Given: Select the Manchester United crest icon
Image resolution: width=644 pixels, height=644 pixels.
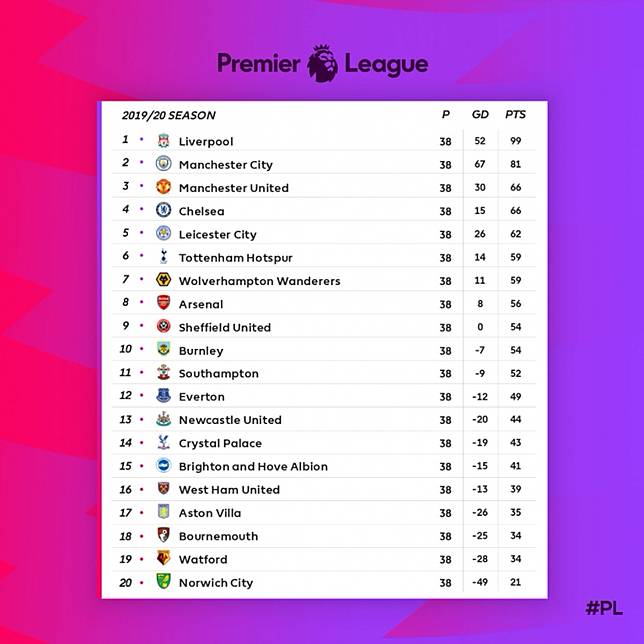Looking at the screenshot, I should pyautogui.click(x=163, y=187).
